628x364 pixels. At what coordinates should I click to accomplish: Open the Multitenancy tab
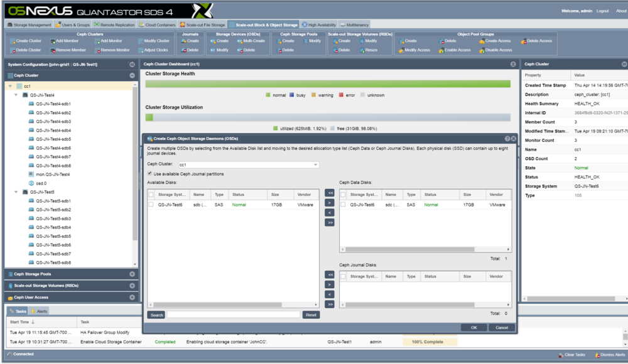point(354,25)
